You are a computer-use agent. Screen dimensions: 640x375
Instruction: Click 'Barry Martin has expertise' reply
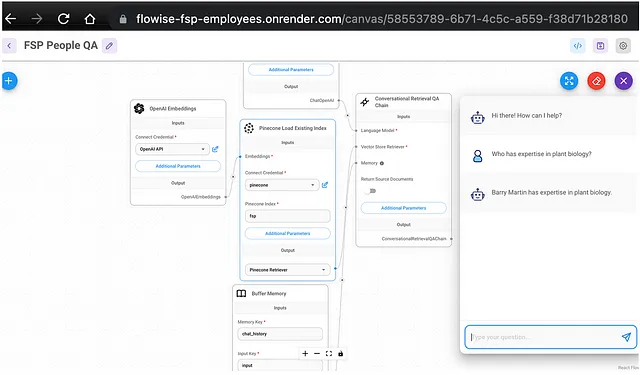tap(551, 193)
